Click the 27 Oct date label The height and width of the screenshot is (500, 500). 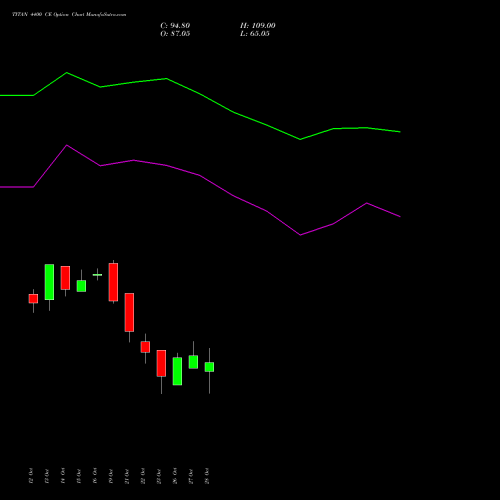pyautogui.click(x=191, y=476)
